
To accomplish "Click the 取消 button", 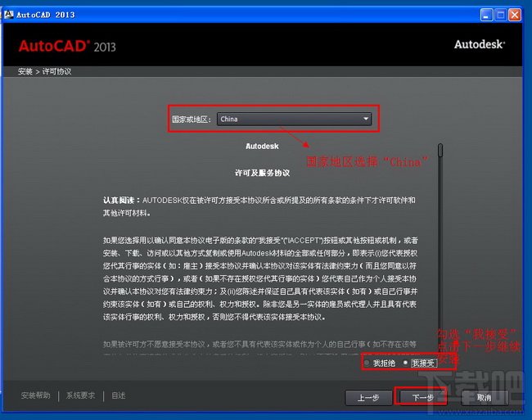I will tap(485, 398).
